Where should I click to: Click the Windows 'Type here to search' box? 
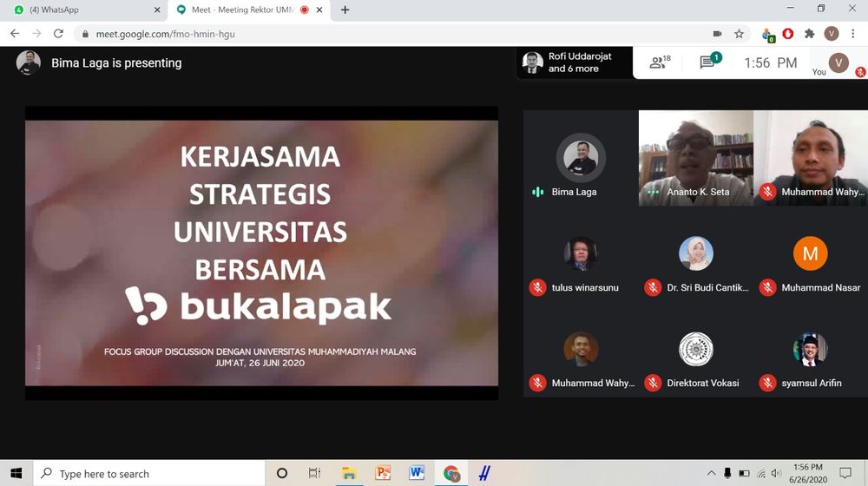click(149, 473)
